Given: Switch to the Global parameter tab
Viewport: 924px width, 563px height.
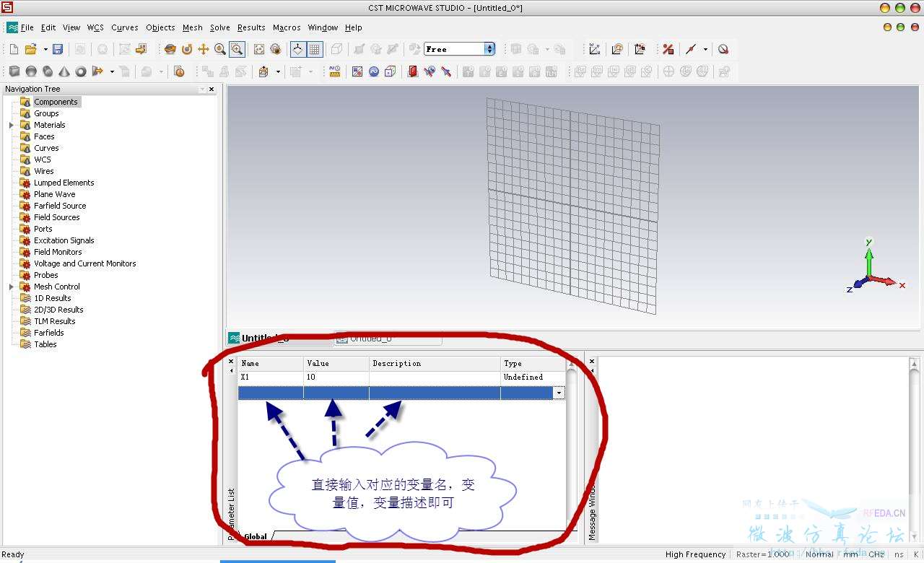Looking at the screenshot, I should (x=255, y=536).
